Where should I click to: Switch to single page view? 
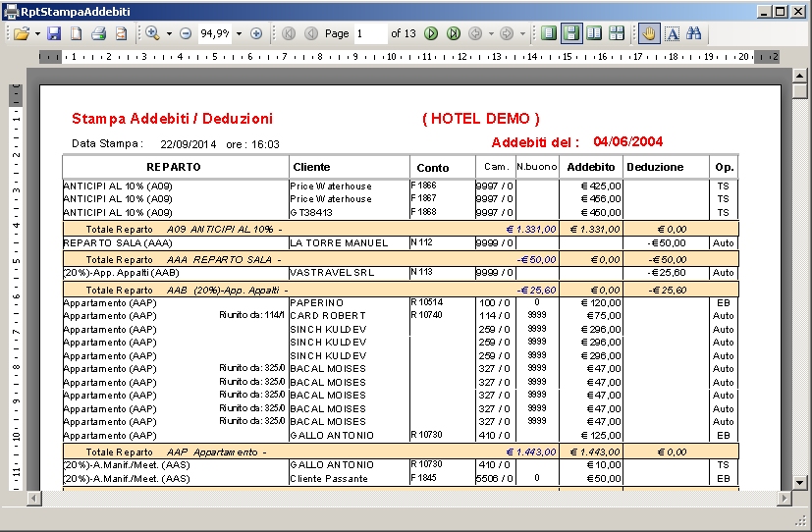click(549, 33)
